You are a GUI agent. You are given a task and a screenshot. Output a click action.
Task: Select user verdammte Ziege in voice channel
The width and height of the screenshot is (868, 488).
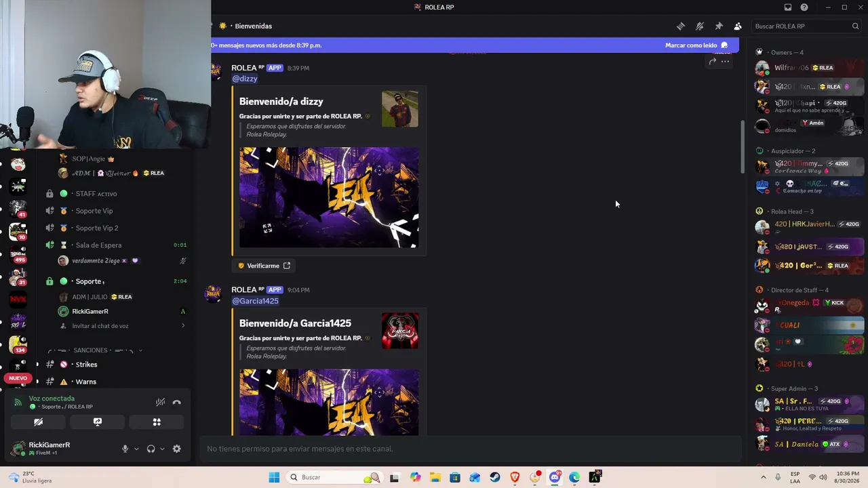click(x=96, y=261)
